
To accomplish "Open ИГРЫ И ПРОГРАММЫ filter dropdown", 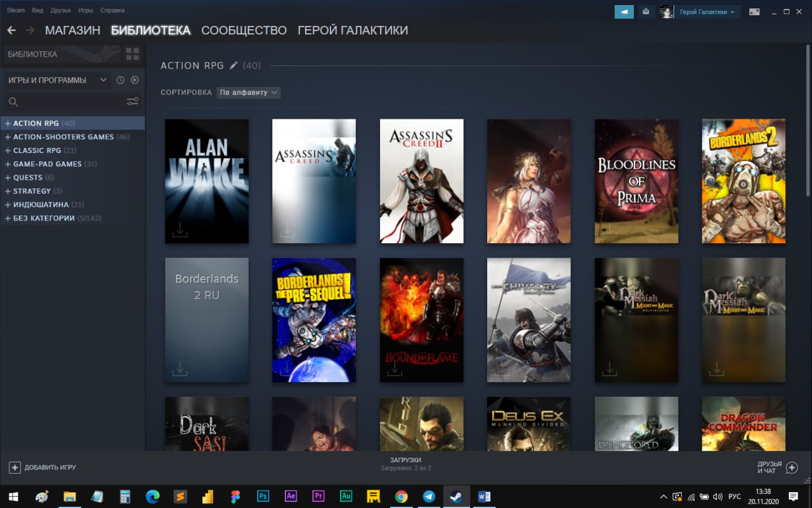I will tap(57, 80).
